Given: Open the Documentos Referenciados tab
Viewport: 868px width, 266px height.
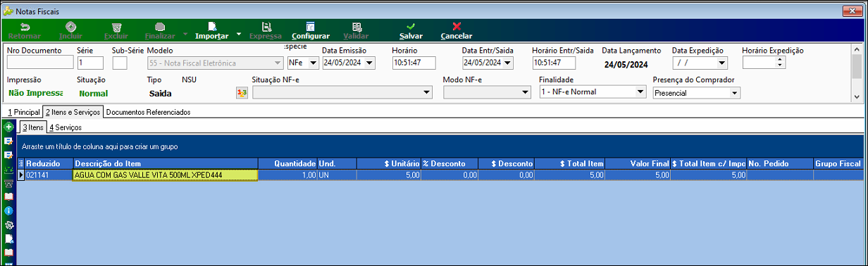Looking at the screenshot, I should pos(149,112).
